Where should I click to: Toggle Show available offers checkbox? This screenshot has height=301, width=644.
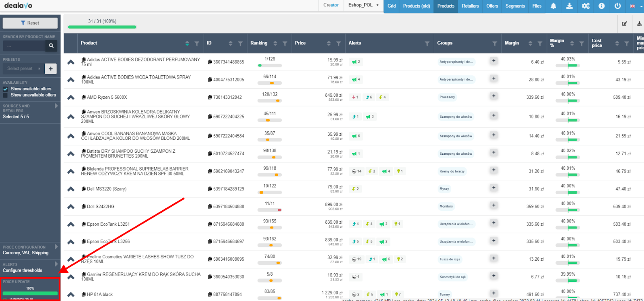(x=5, y=89)
